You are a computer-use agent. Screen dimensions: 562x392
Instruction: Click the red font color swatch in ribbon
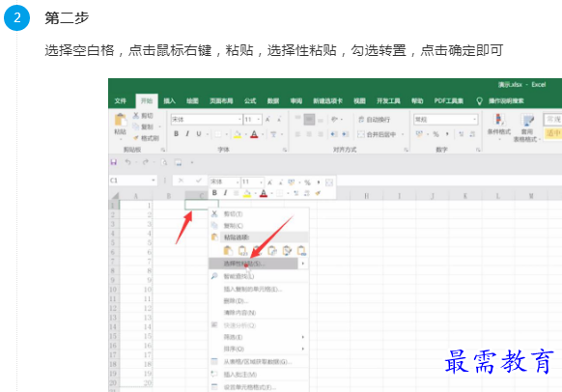[x=254, y=134]
